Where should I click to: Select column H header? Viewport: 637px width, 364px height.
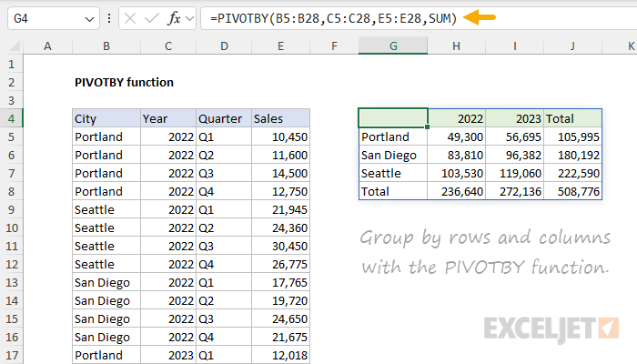pyautogui.click(x=456, y=45)
